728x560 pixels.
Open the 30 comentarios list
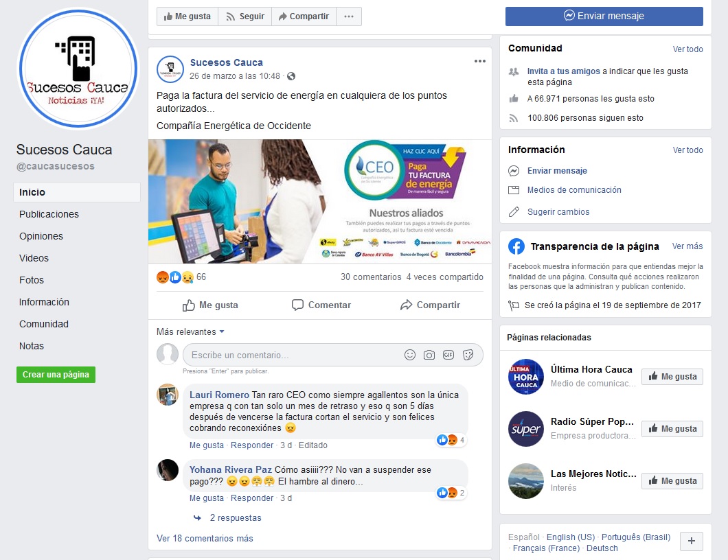(371, 277)
